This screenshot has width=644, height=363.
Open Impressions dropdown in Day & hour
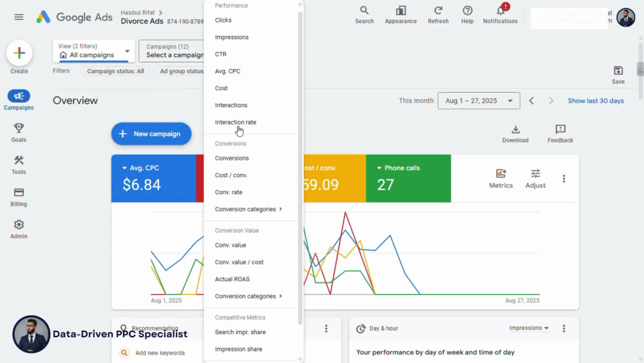(x=529, y=328)
